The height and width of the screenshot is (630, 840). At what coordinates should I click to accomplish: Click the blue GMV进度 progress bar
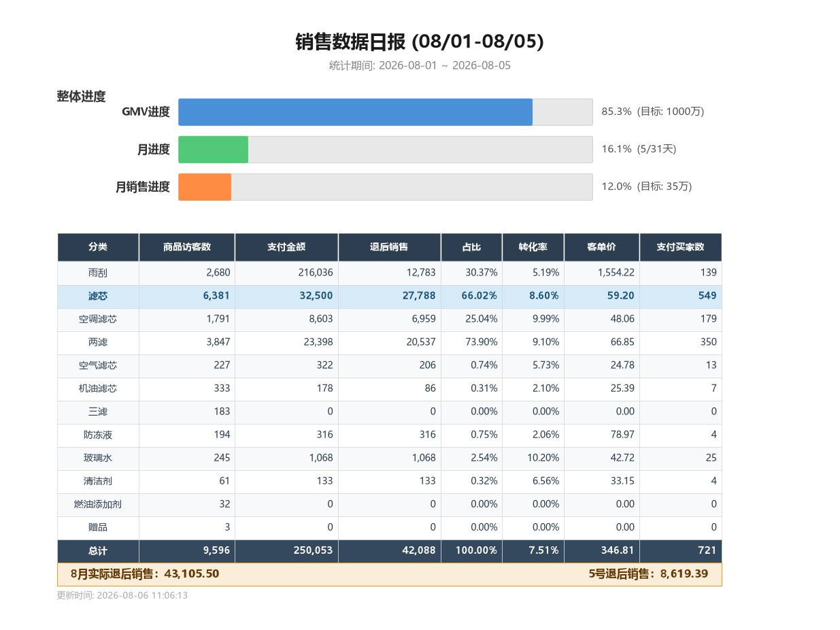355,112
